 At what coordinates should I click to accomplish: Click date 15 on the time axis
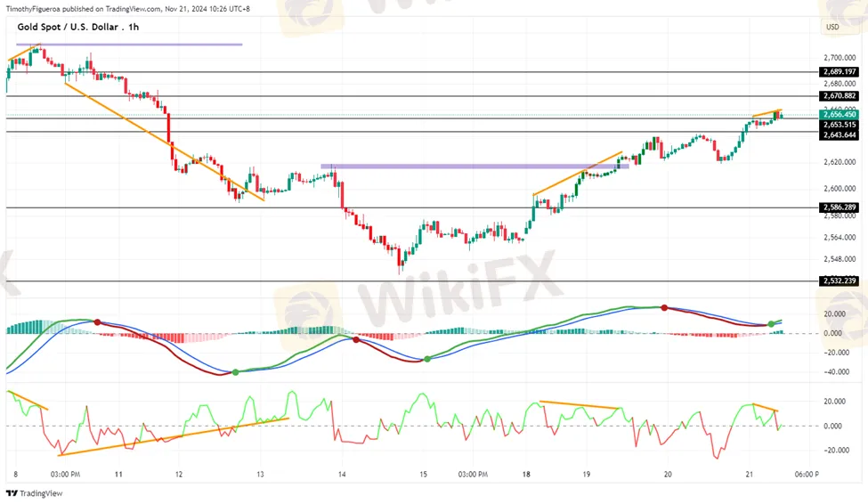(x=424, y=474)
